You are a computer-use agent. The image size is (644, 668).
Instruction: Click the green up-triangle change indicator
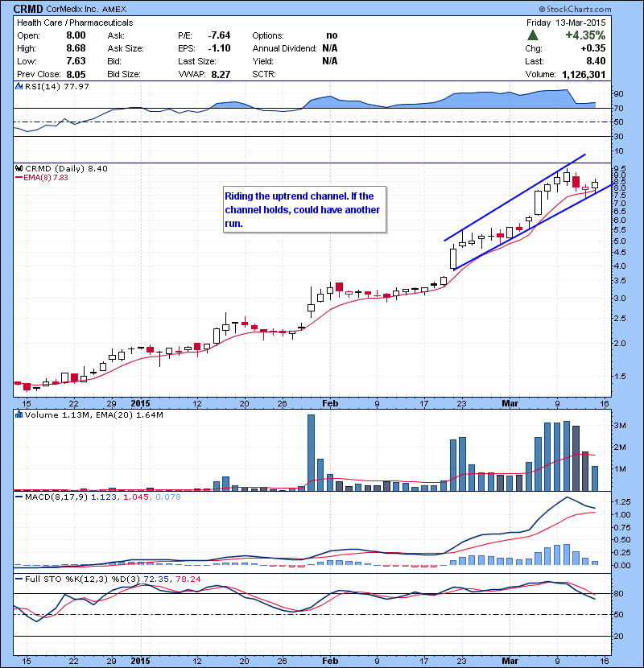tap(533, 35)
